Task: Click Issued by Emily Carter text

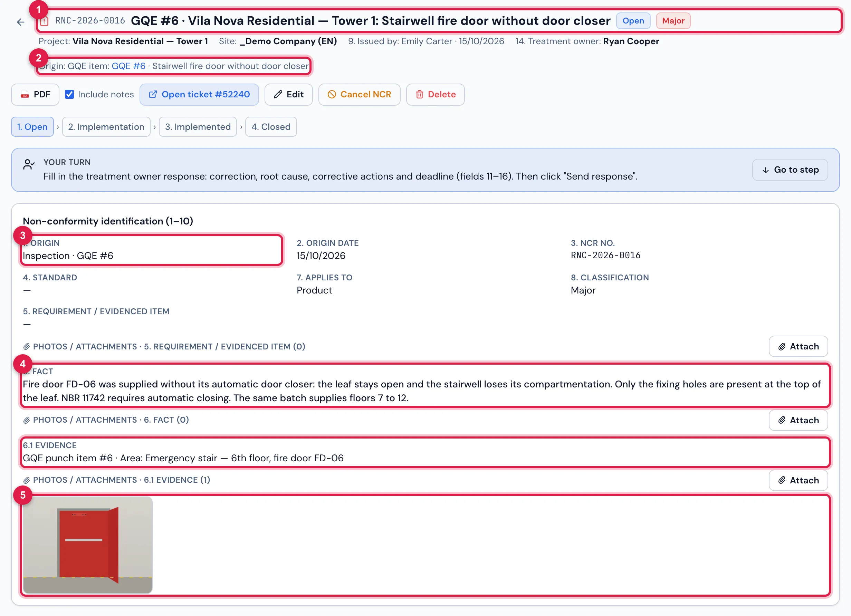Action: click(x=426, y=41)
